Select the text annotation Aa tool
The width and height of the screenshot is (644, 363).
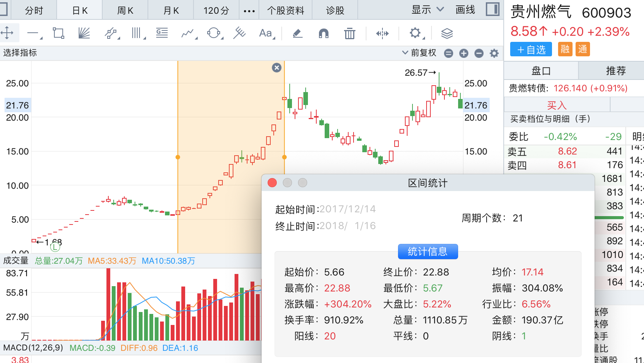(x=266, y=33)
